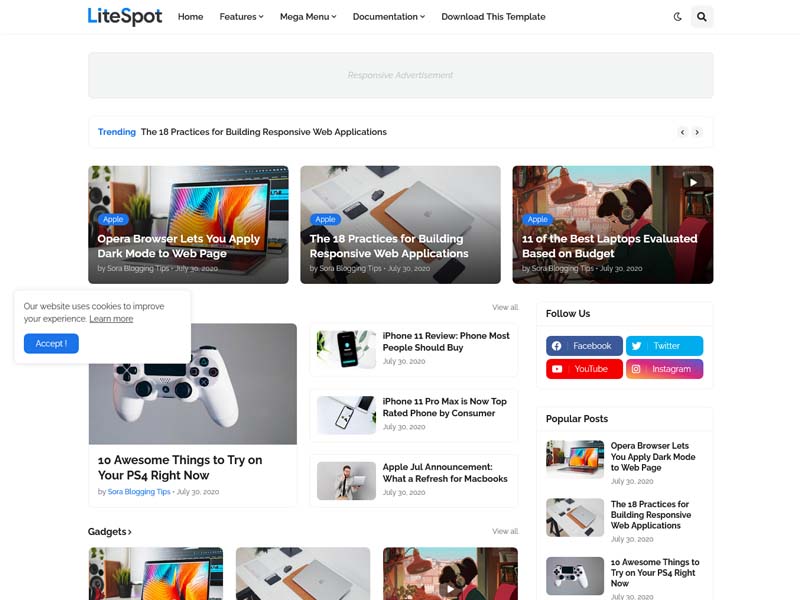Click the YouTube play icon
The height and width of the screenshot is (600, 800).
[557, 369]
